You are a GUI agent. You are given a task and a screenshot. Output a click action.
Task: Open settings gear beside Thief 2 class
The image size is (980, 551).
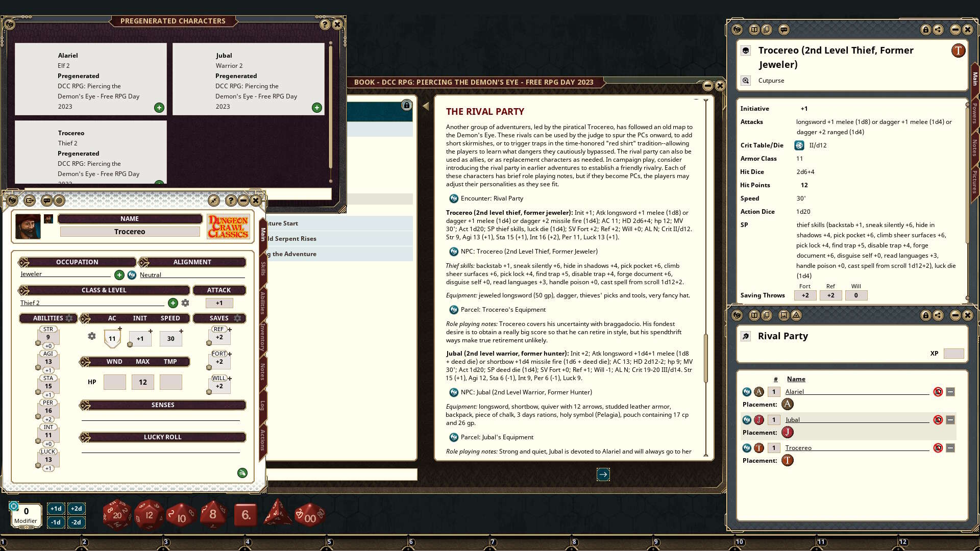[x=185, y=303]
